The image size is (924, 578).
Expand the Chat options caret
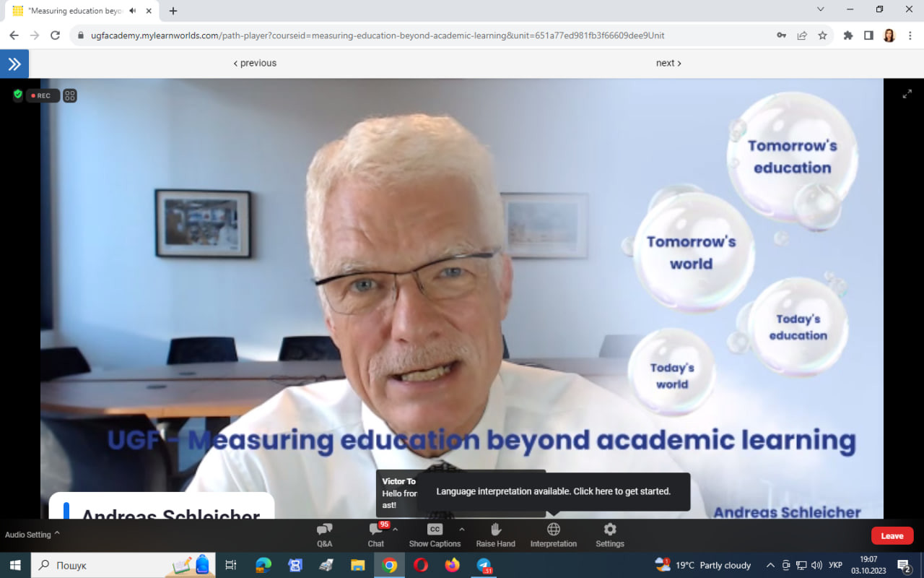(x=395, y=530)
